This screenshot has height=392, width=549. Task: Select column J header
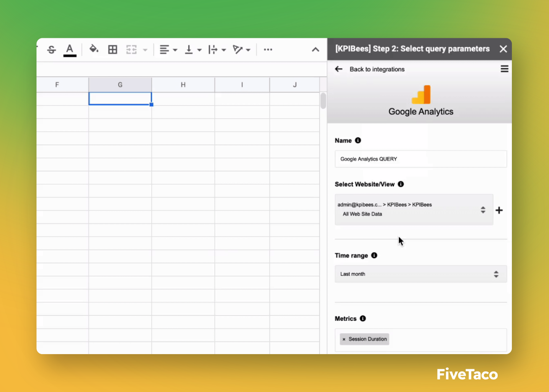tap(295, 85)
